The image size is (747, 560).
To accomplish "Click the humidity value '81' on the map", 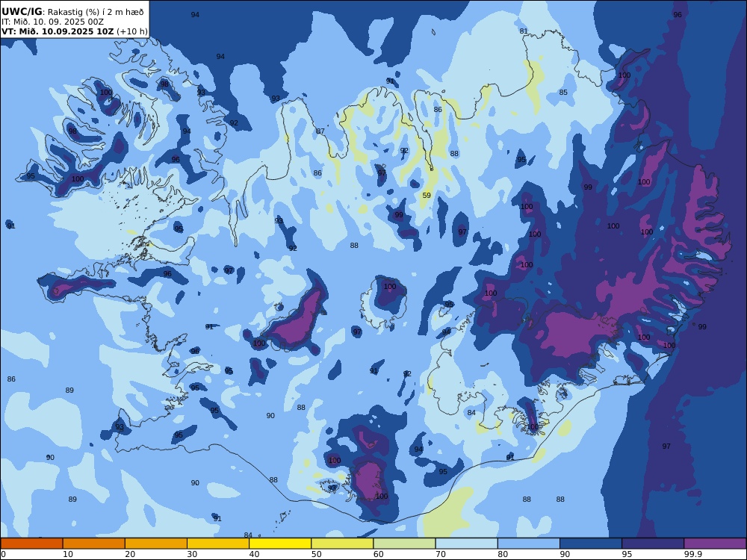I will (524, 31).
